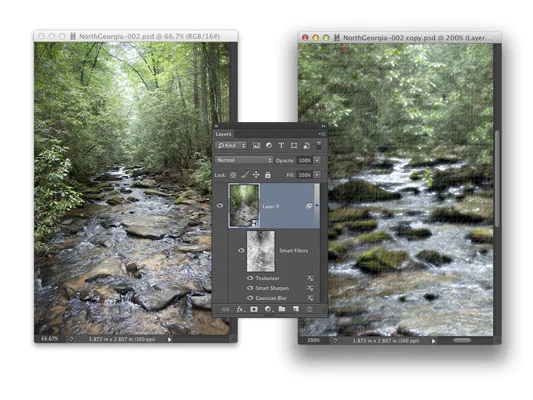Create a new group folder

282,309
